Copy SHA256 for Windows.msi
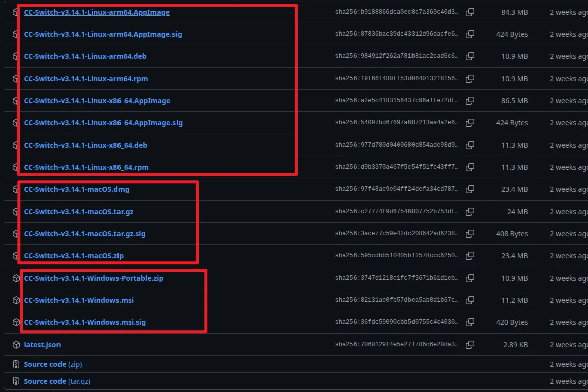This screenshot has width=588, height=392. pos(470,300)
